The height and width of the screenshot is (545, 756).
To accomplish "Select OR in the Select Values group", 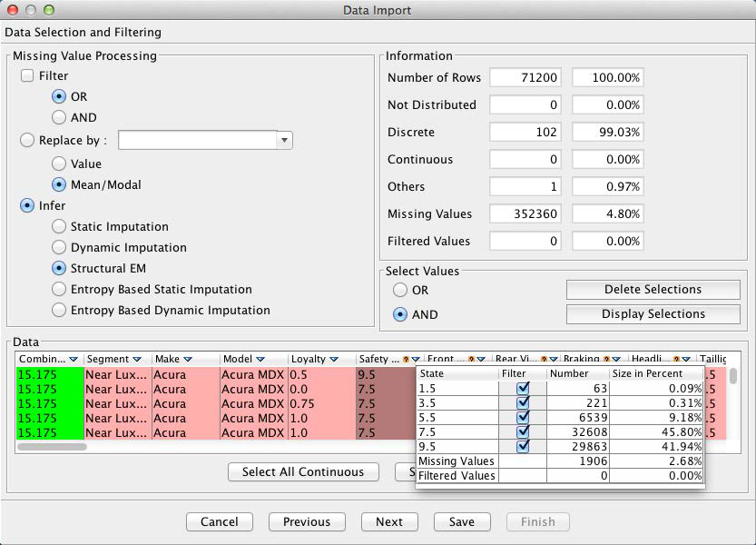I will (x=400, y=291).
